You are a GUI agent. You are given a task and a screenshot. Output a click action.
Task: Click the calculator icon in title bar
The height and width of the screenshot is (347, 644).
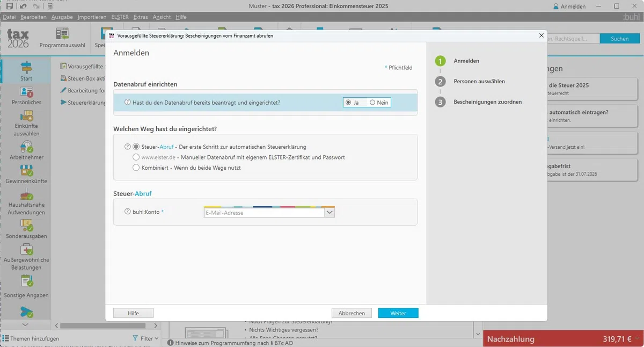point(50,6)
